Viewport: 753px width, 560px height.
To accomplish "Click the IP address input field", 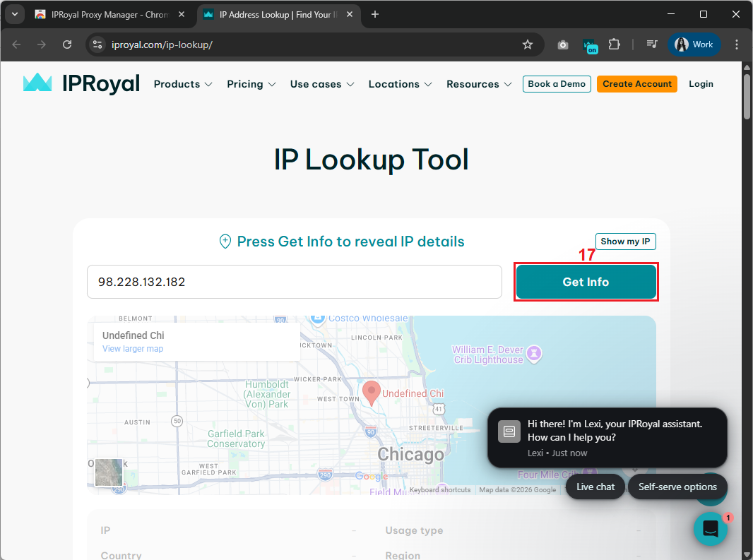I will (294, 282).
